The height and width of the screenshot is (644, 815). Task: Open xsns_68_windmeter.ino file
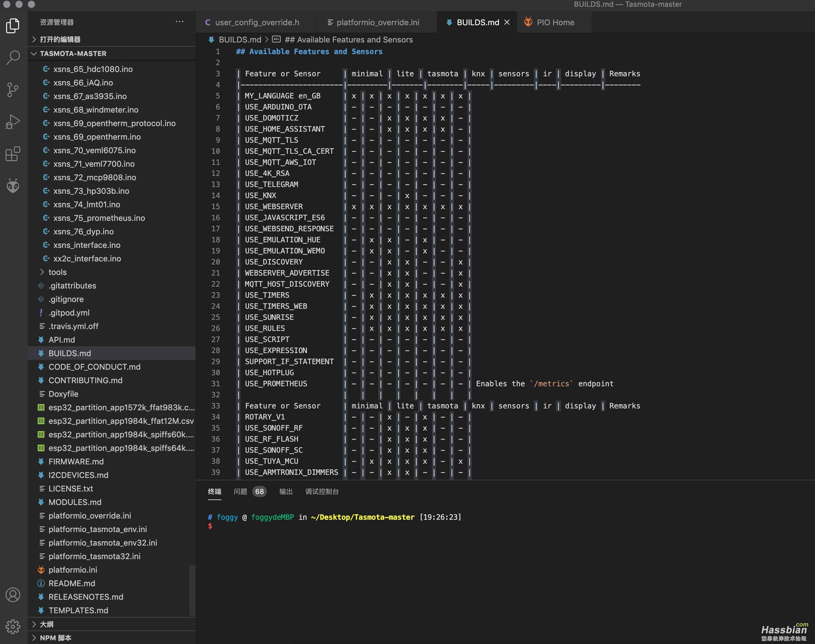coord(112,110)
